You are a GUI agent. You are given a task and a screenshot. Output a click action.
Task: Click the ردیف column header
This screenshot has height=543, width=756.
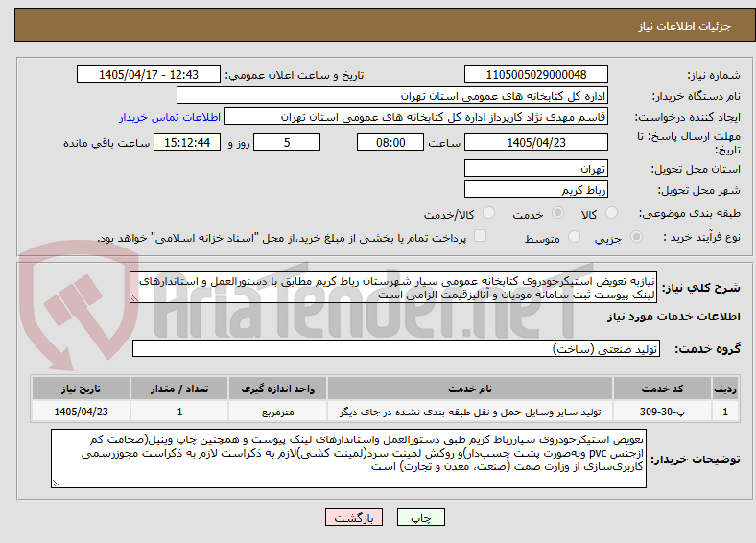725,389
